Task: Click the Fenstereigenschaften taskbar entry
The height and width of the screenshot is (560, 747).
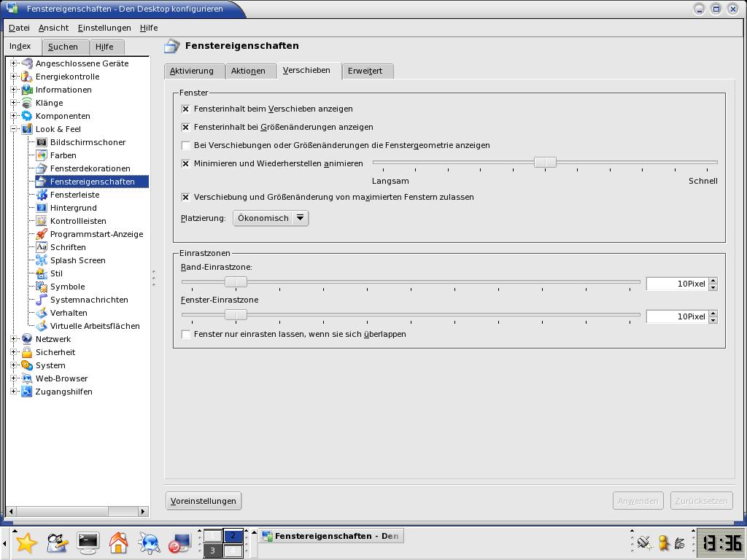Action: pos(332,536)
